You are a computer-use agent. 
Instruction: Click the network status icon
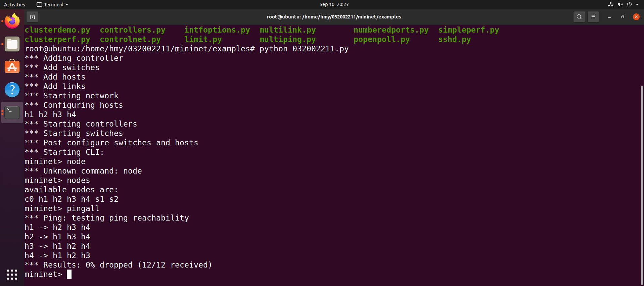(x=610, y=4)
